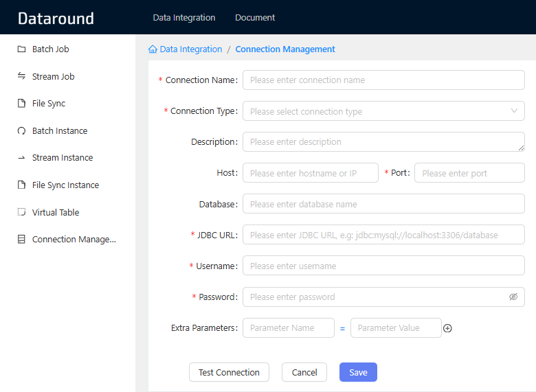This screenshot has height=392, width=536.
Task: Open the Document top menu
Action: tap(255, 18)
